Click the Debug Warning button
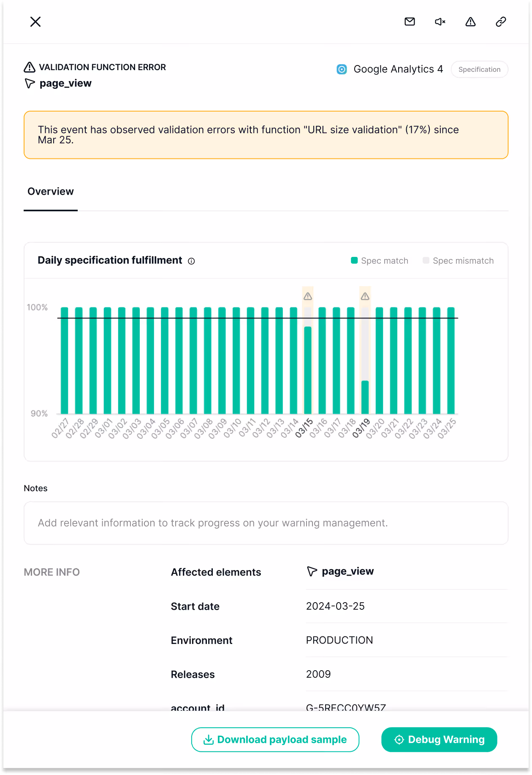Viewport: 532px width, 775px height. [439, 740]
